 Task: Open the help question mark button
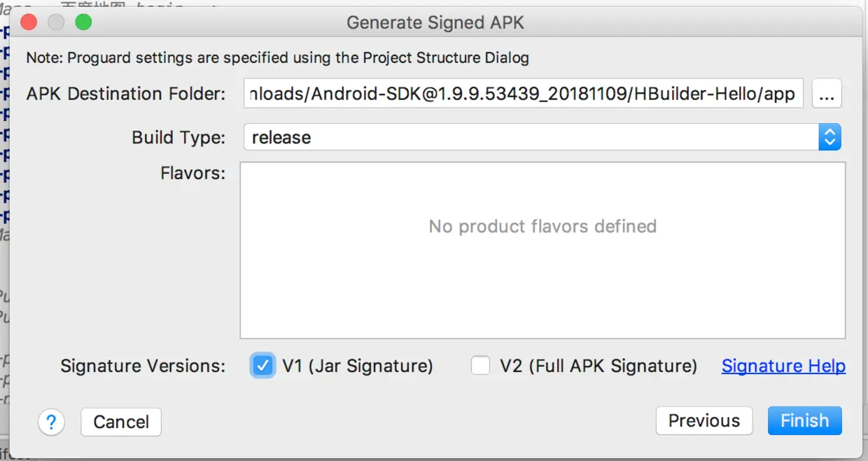(x=51, y=422)
